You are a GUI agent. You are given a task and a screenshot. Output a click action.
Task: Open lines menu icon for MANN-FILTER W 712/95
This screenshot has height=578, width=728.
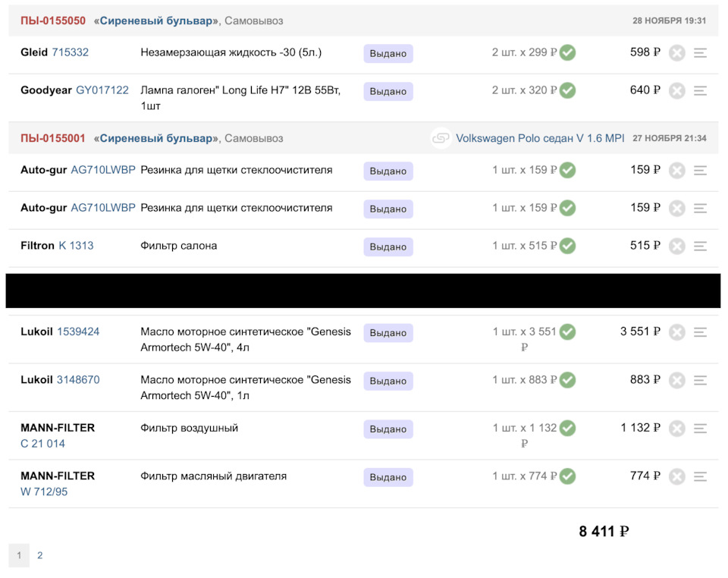pyautogui.click(x=700, y=477)
